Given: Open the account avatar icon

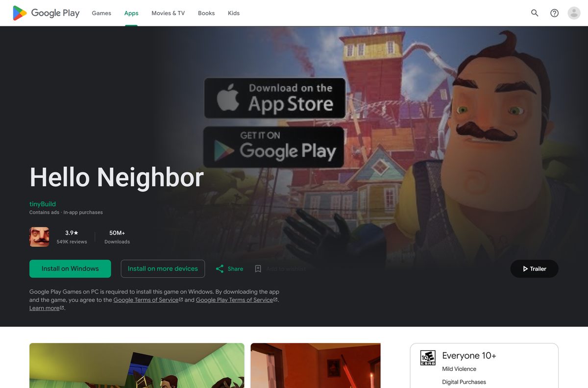Looking at the screenshot, I should point(574,13).
